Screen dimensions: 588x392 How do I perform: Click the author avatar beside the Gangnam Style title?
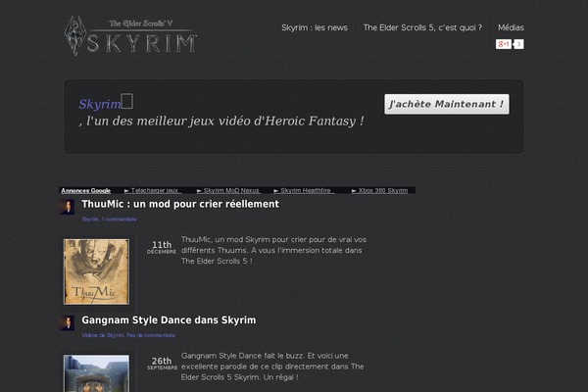pos(67,323)
